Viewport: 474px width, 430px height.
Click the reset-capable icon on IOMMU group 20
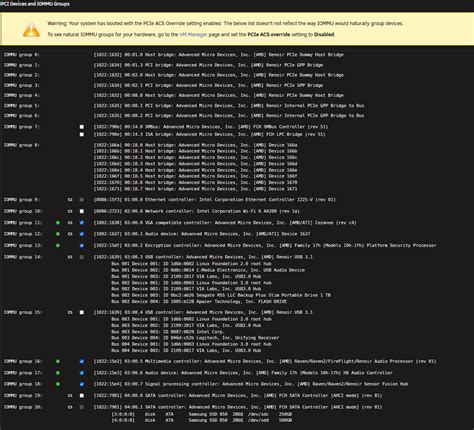coord(70,407)
